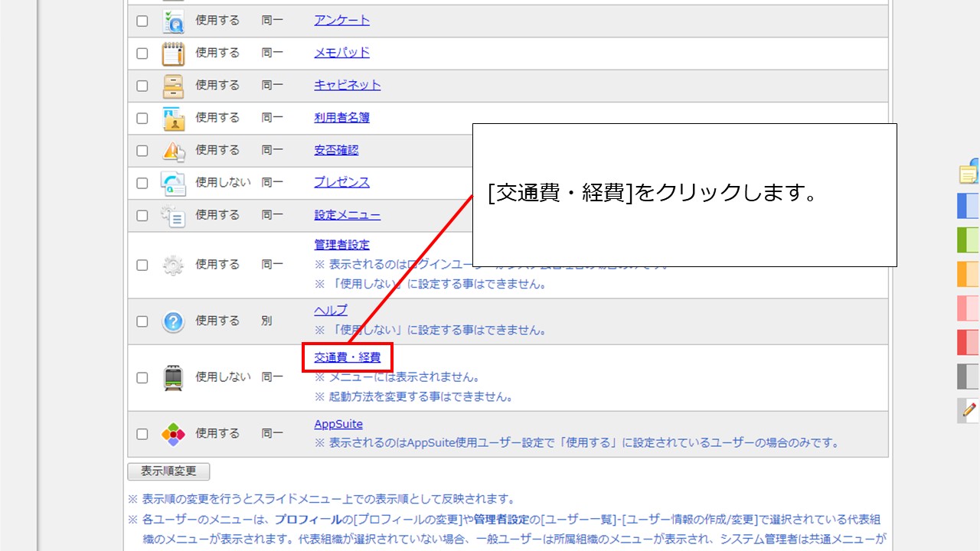Pick the orange sticky note color
This screenshot has width=980, height=551.
click(969, 274)
